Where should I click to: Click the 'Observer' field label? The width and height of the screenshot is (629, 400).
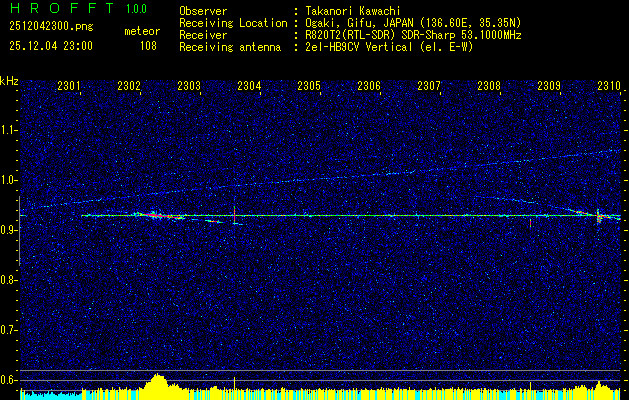203,11
